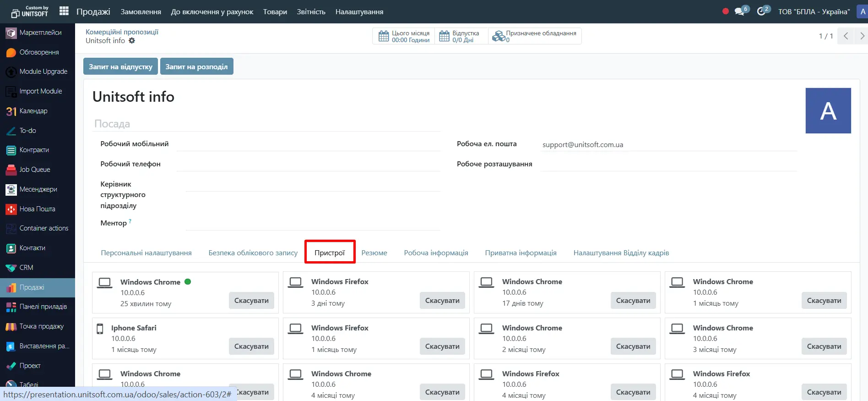The image size is (868, 401).
Task: Switch to the Резюме tab
Action: [374, 253]
